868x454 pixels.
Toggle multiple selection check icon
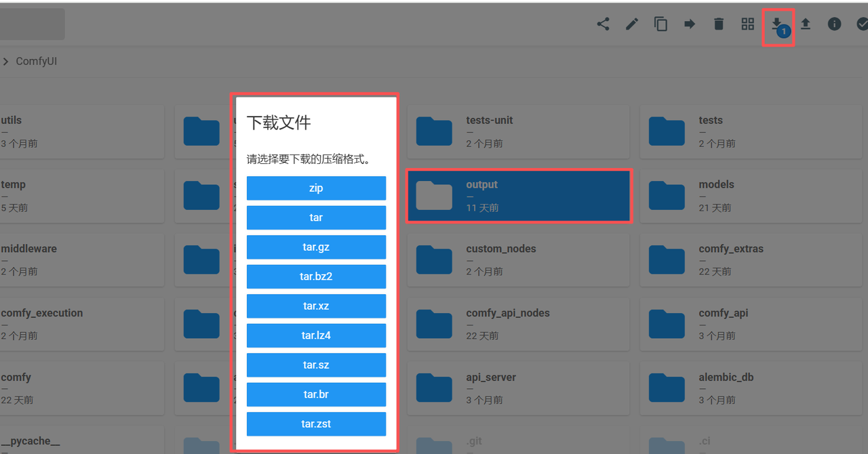tap(862, 24)
